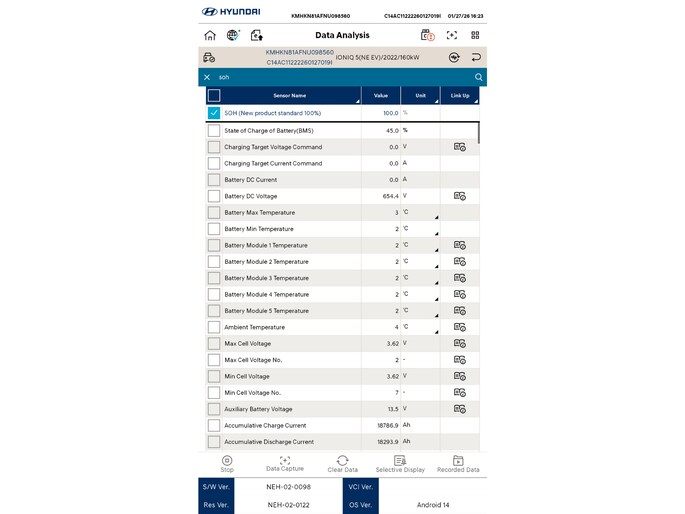685x514 pixels.
Task: Go to the Home screen icon
Action: click(210, 35)
